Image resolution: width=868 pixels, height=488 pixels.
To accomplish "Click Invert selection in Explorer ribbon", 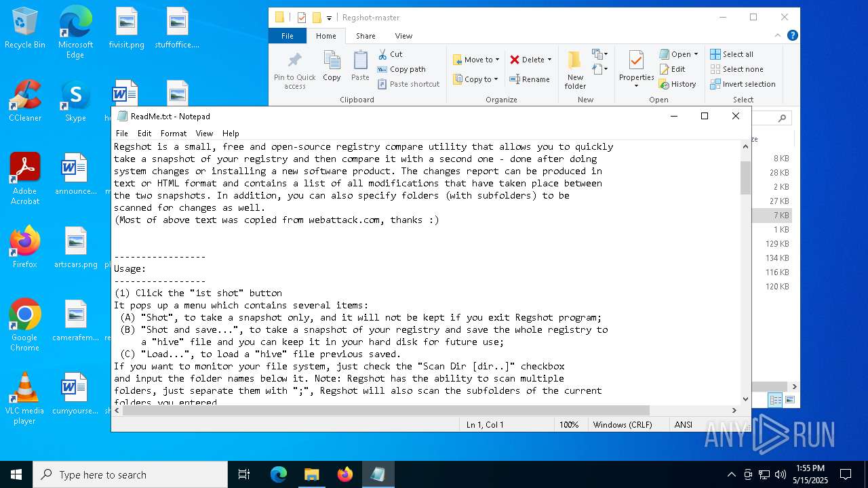I will click(x=743, y=84).
